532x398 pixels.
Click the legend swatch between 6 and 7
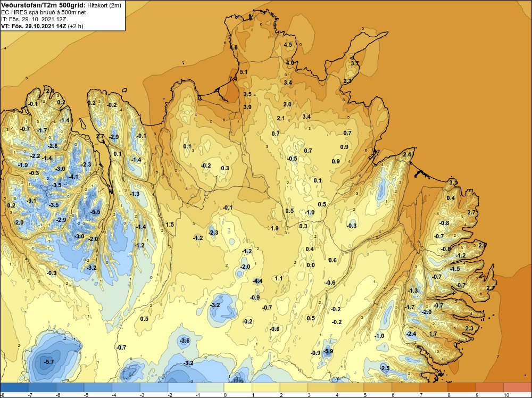[x=405, y=387]
